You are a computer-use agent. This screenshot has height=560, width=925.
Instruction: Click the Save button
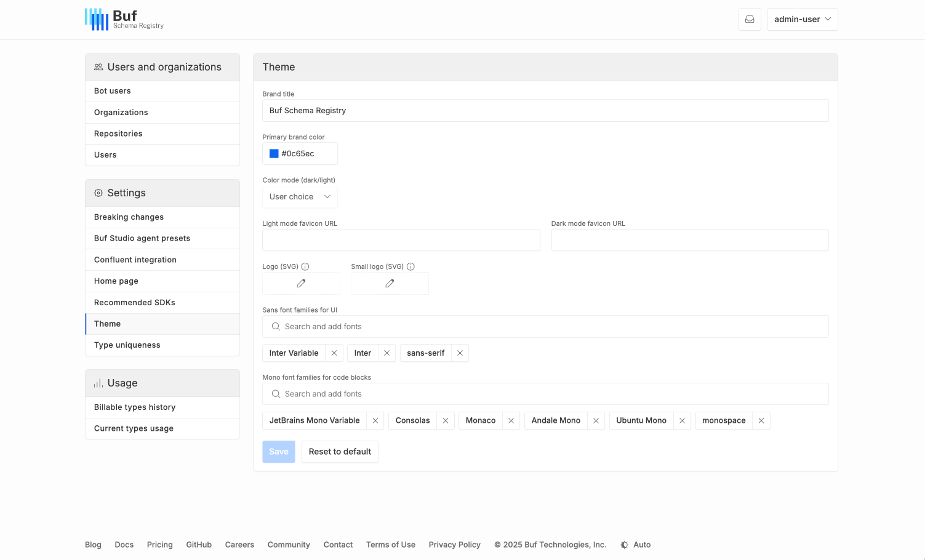(279, 452)
